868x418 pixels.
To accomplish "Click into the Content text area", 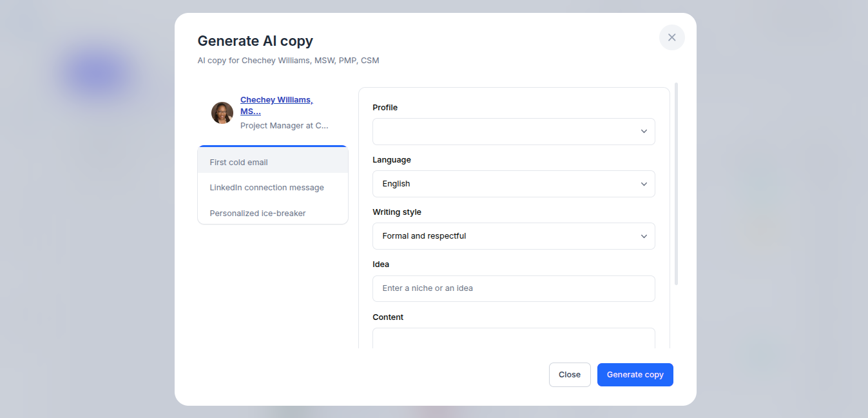I will [x=514, y=338].
